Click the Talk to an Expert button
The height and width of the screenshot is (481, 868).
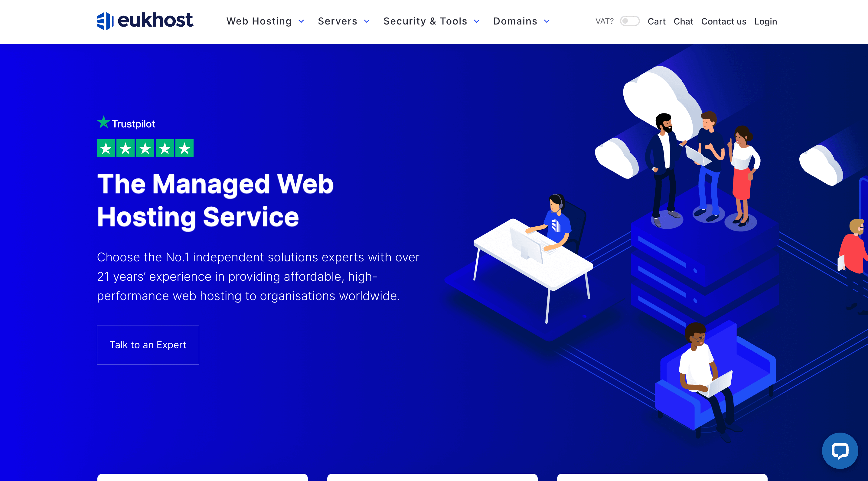coord(147,344)
